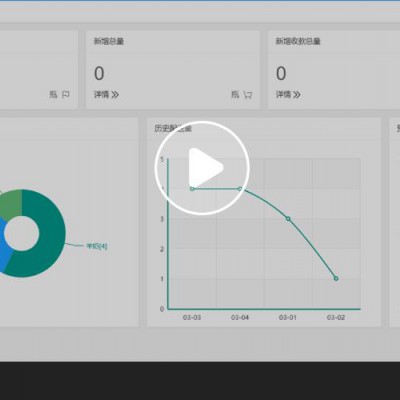Viewport: 400px width, 400px height.
Task: Click the line chart data point at 03-03
Action: (192, 189)
